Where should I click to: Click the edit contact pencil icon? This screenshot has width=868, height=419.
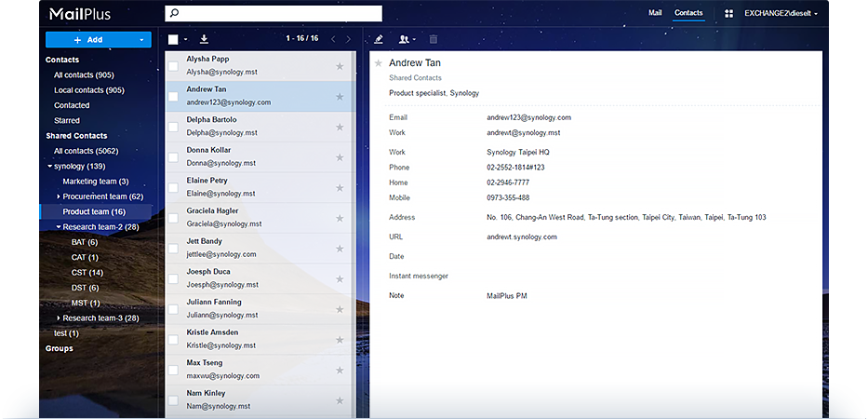tap(379, 39)
